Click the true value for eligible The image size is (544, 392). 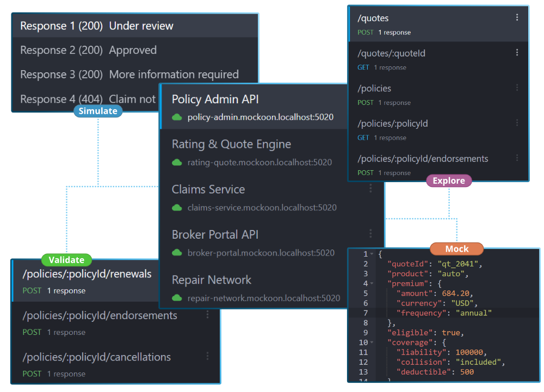(x=451, y=333)
